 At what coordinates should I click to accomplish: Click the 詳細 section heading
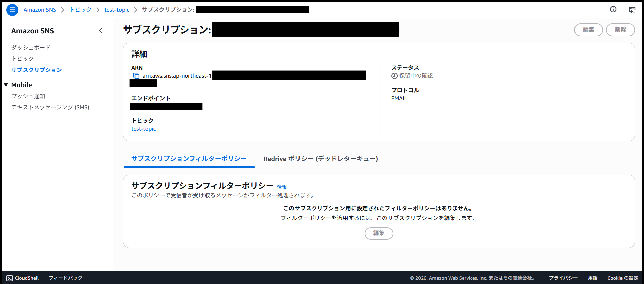point(139,54)
